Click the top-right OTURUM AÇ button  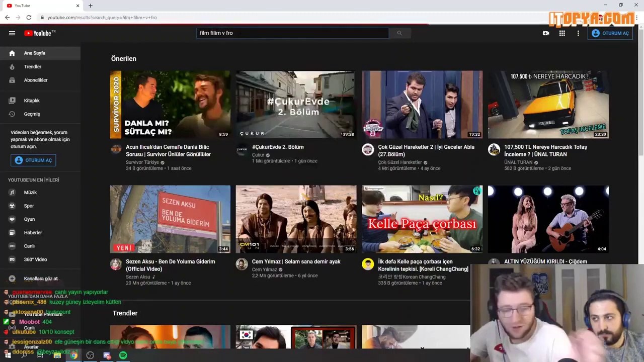[610, 33]
